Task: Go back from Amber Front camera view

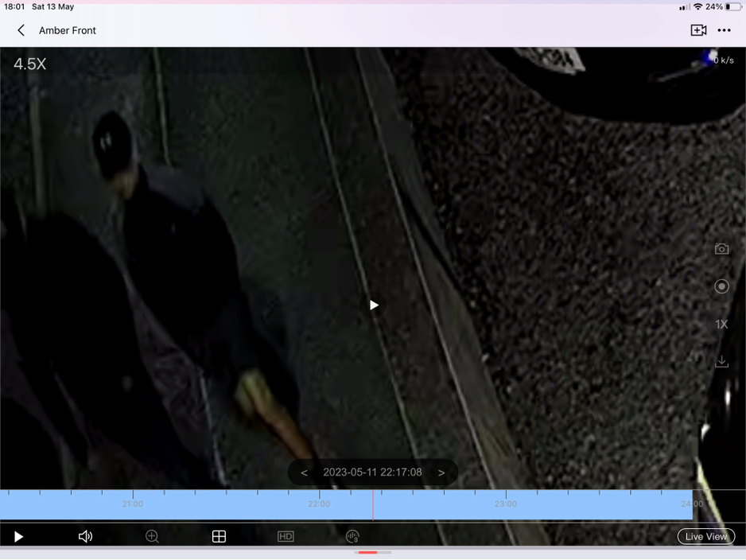Action: coord(21,30)
